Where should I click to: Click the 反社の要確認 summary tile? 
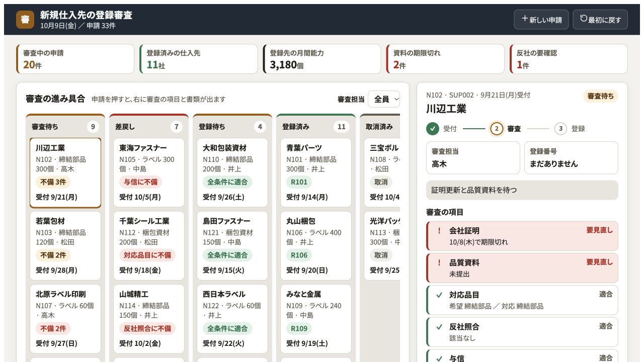tap(569, 59)
